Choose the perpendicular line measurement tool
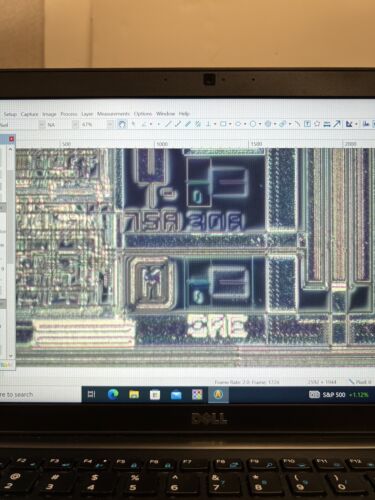Viewport: 375px width, 500px height. [x=208, y=124]
